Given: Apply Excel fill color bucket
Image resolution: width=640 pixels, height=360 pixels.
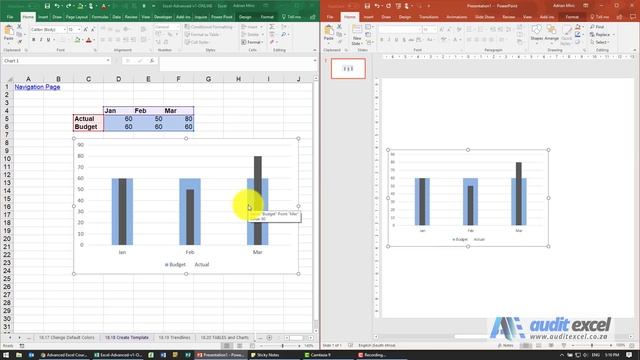Looking at the screenshot, I should (77, 40).
